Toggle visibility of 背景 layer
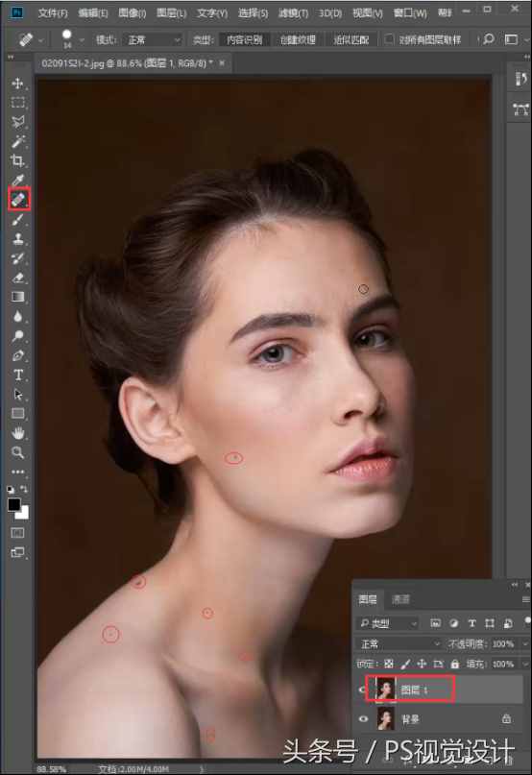Screen dimensions: 532x775 click(x=363, y=718)
